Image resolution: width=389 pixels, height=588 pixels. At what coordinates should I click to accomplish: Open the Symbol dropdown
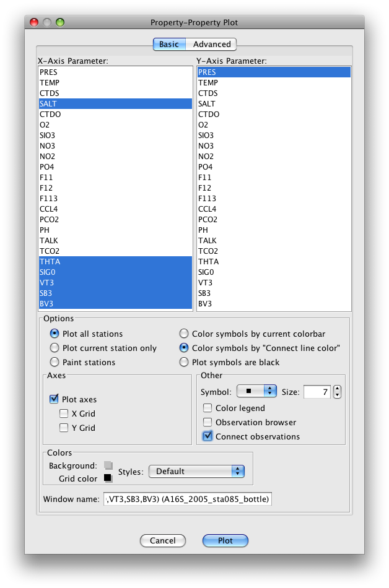(x=256, y=391)
